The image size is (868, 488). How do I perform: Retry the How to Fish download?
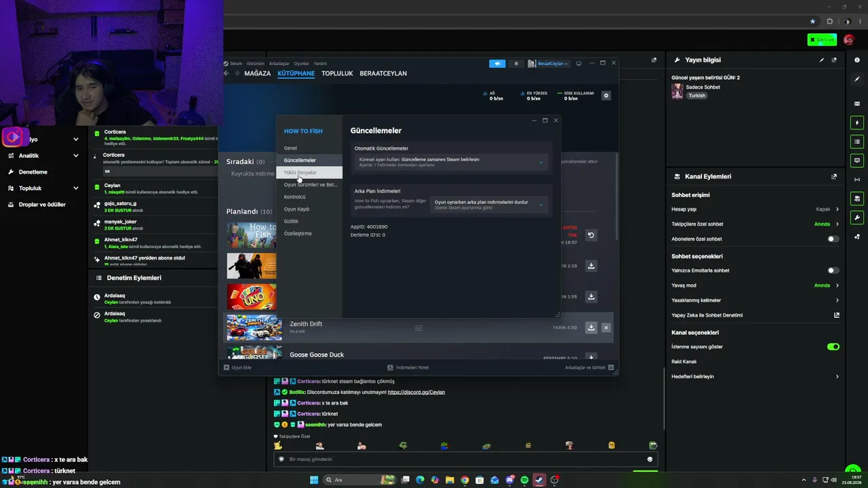pyautogui.click(x=591, y=235)
